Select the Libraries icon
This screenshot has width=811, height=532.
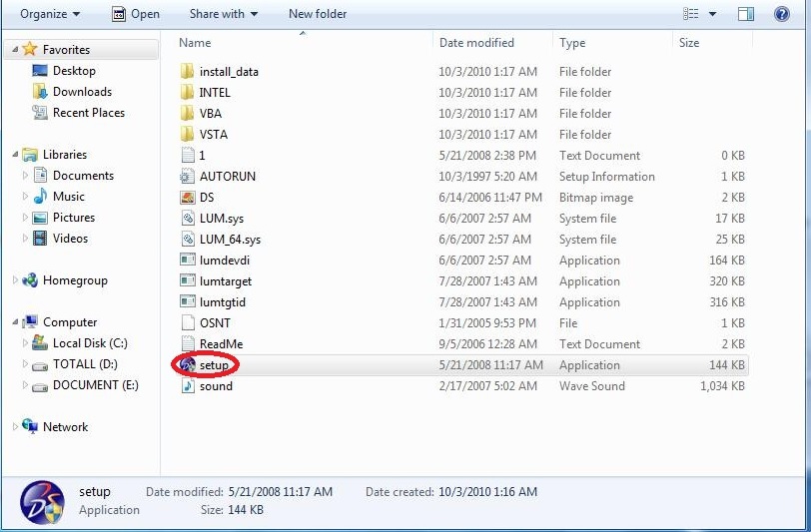[30, 154]
